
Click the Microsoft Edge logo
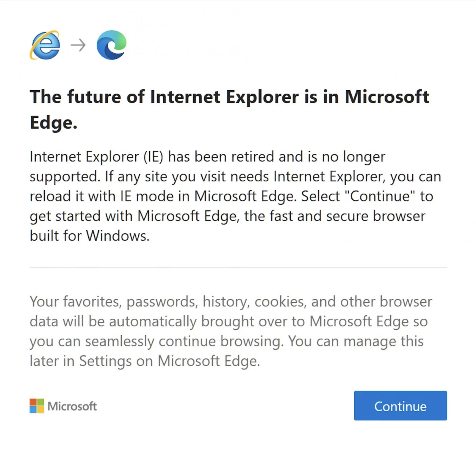point(112,46)
